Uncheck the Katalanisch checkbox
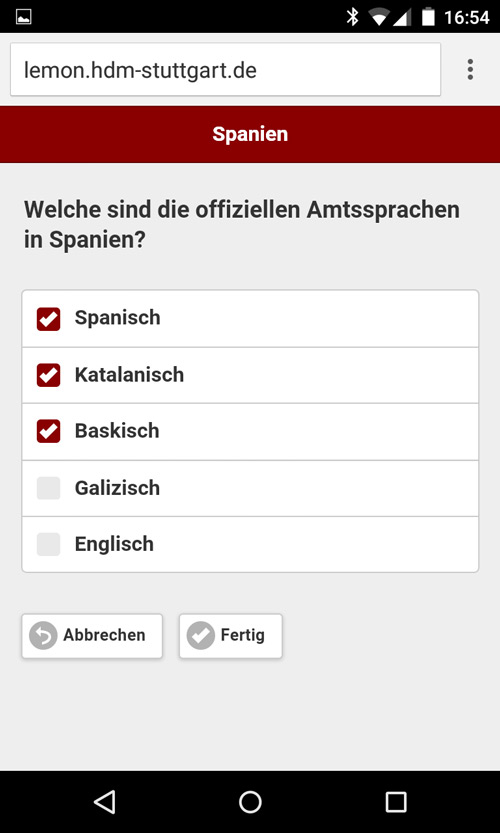 (48, 375)
